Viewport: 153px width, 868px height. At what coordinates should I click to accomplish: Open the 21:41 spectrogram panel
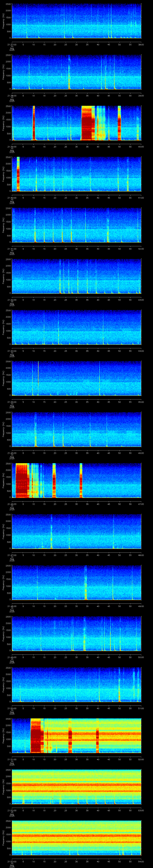[76, 225]
